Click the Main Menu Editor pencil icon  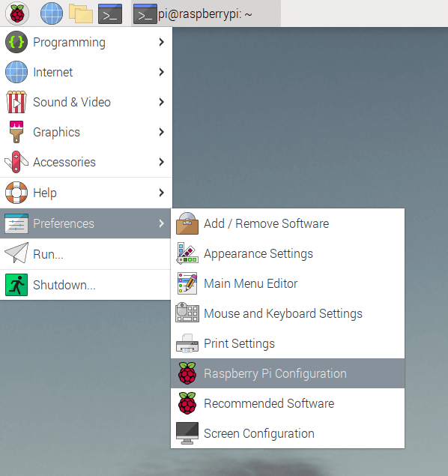(x=187, y=283)
